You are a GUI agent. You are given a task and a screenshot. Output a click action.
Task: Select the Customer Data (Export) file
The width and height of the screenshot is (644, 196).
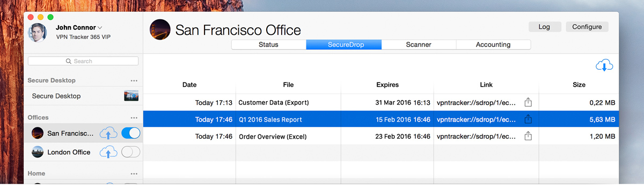tap(274, 102)
